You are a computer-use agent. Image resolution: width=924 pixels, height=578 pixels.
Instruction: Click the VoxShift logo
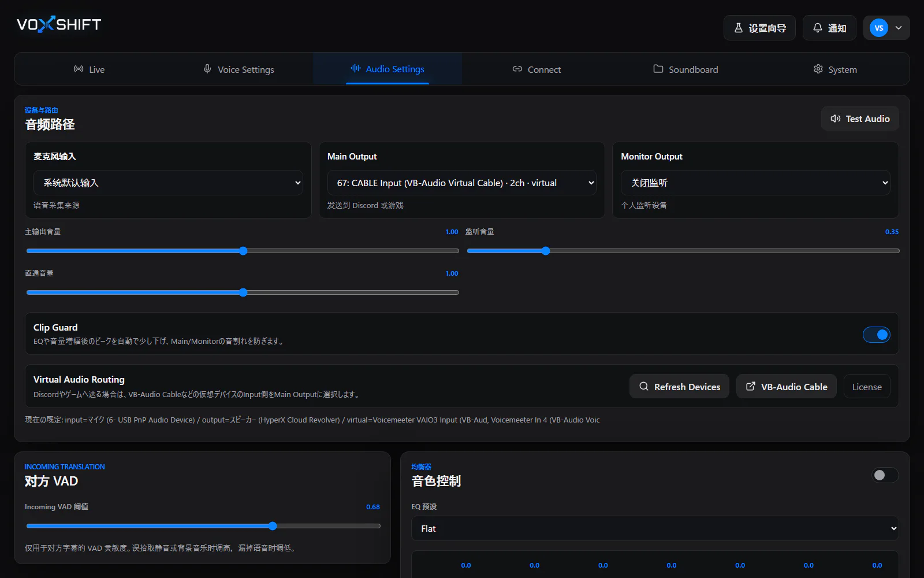[59, 24]
